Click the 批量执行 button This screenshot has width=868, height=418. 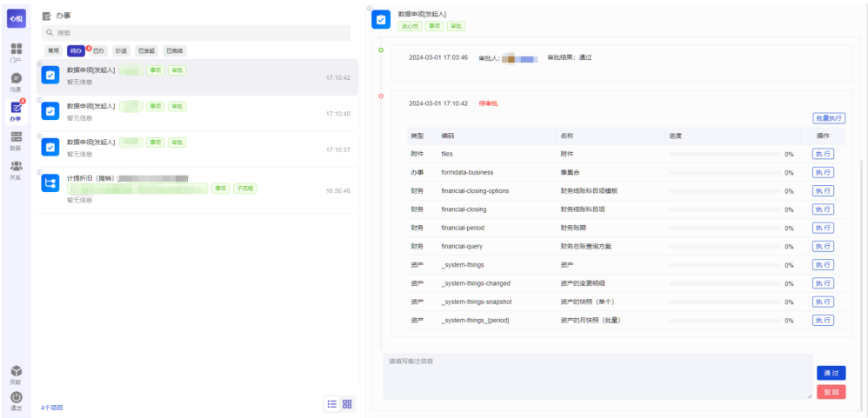click(x=828, y=118)
